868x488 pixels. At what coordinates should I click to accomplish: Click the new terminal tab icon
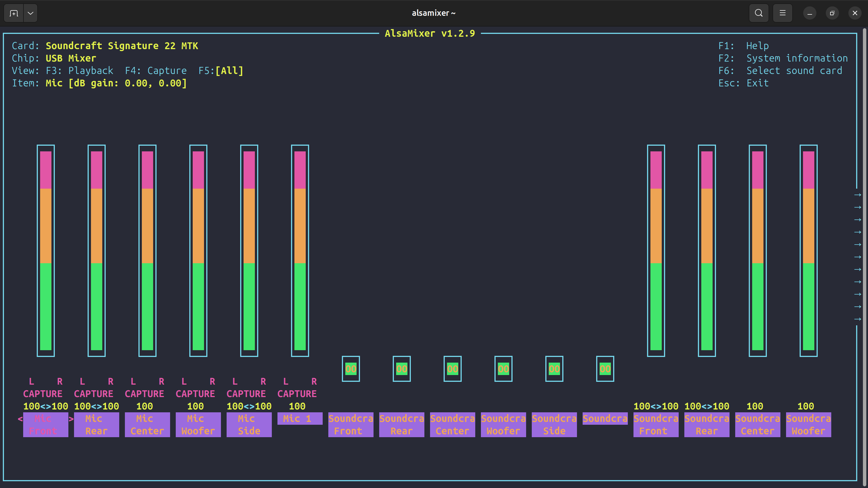14,13
